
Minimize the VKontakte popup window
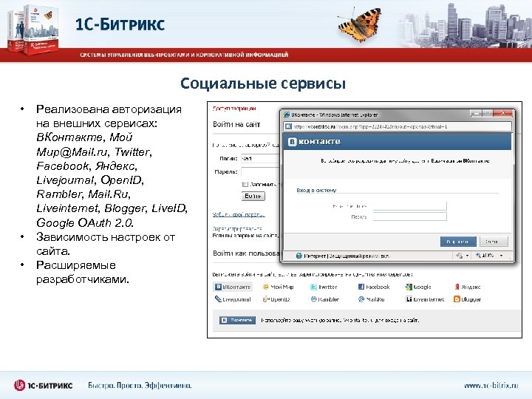[476, 113]
